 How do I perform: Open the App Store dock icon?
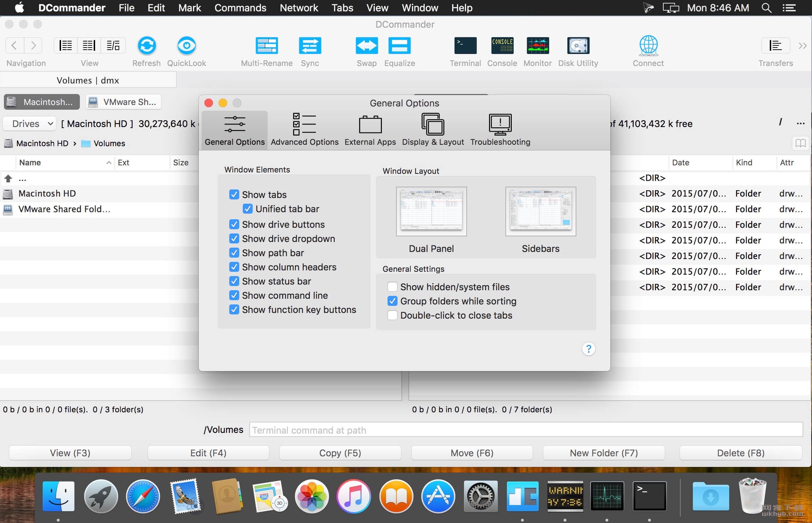click(438, 496)
